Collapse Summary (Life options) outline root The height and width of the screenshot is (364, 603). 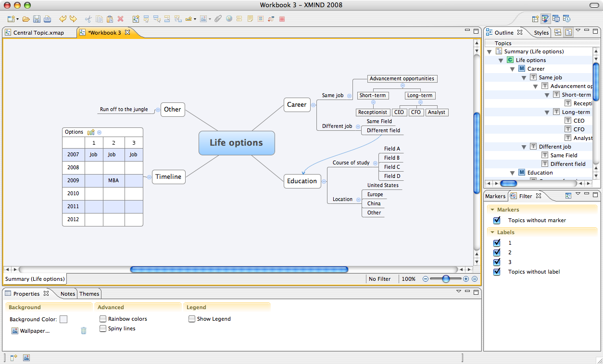(x=490, y=52)
